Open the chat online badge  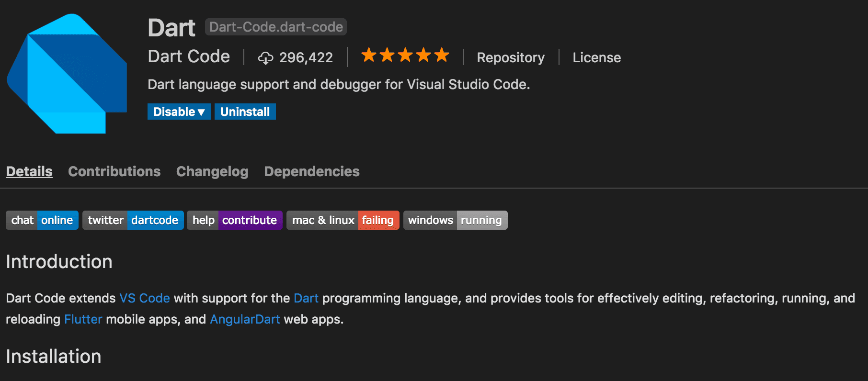tap(42, 220)
